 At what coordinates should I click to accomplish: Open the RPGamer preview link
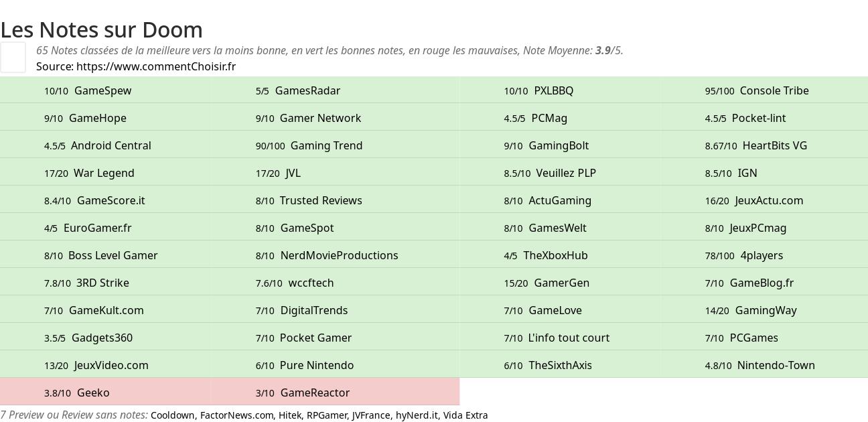(327, 415)
